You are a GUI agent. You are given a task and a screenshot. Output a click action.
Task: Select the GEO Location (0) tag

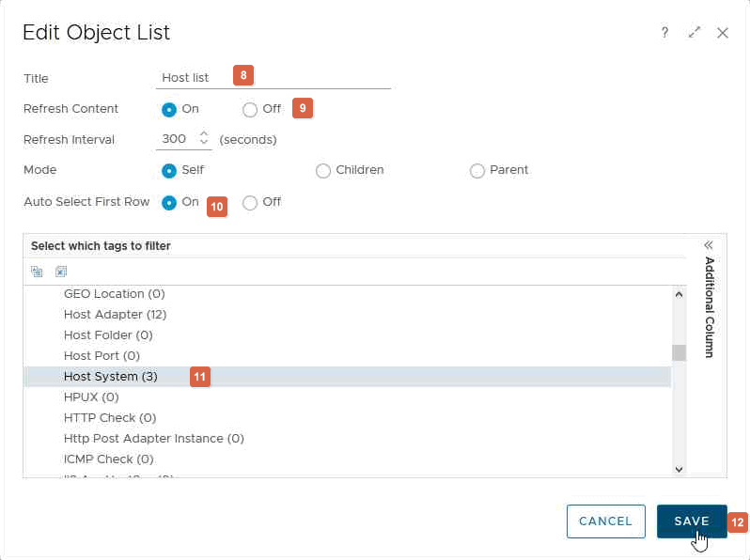point(114,294)
